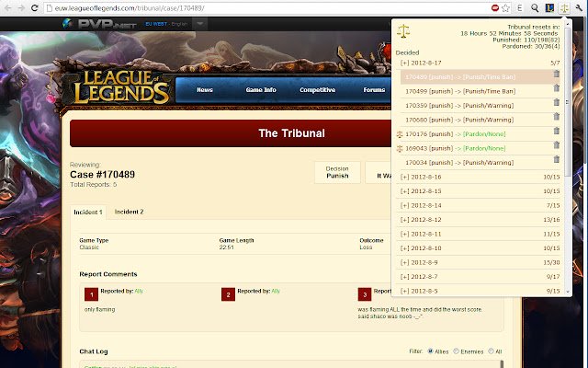Open the Game Info navigation item
The image size is (588, 368).
point(261,90)
